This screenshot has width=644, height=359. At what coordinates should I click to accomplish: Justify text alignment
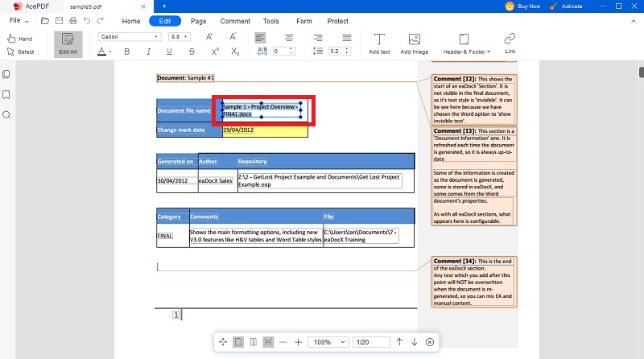click(347, 38)
